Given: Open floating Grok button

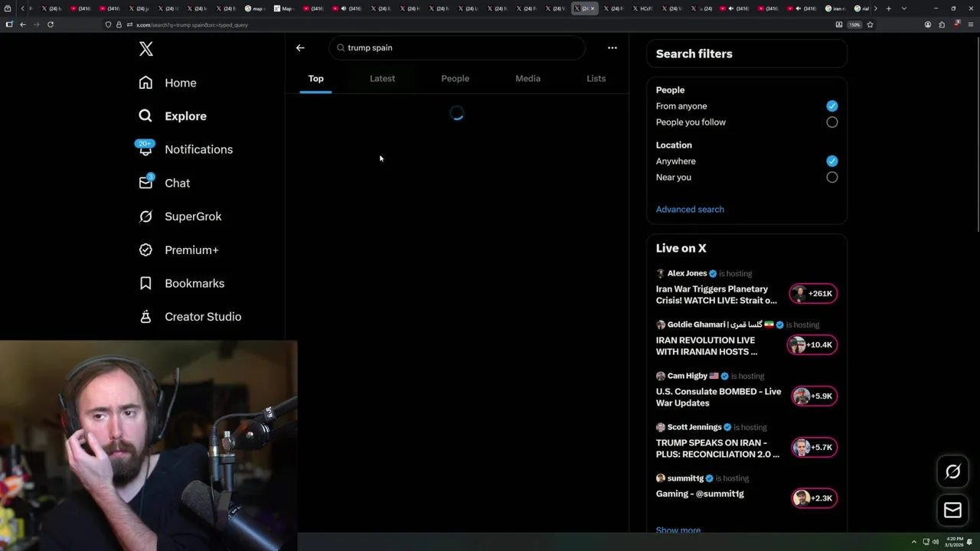Looking at the screenshot, I should coord(952,472).
